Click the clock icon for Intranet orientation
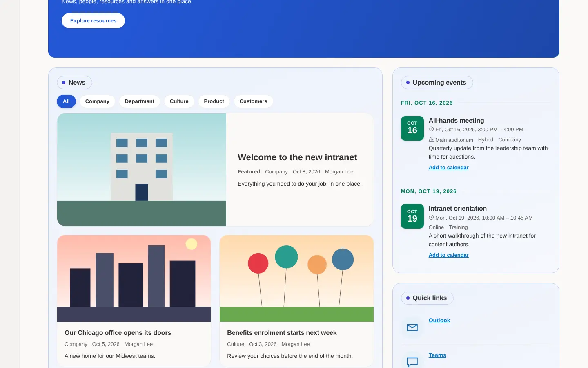The height and width of the screenshot is (368, 588). click(x=431, y=218)
